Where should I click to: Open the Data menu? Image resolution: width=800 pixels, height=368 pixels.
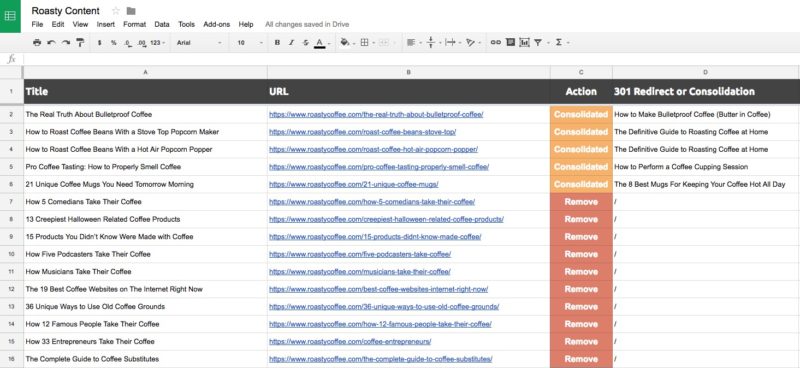point(162,24)
